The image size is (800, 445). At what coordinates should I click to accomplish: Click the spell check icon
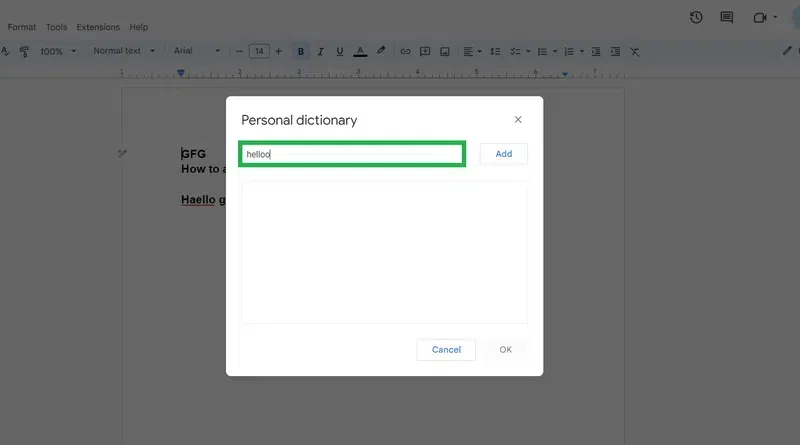coord(5,51)
